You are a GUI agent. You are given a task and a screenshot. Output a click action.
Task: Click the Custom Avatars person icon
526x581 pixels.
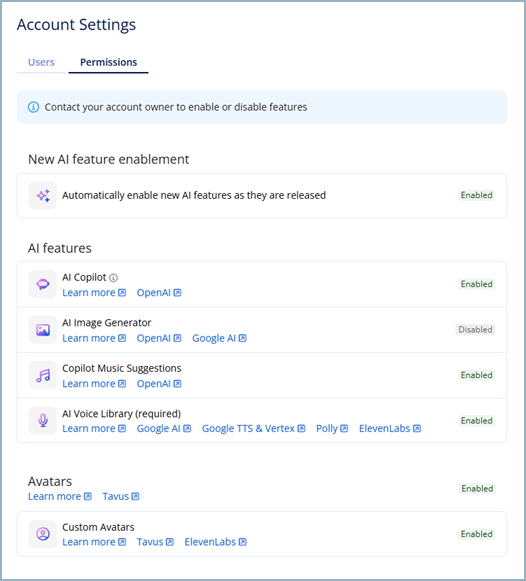(x=43, y=534)
